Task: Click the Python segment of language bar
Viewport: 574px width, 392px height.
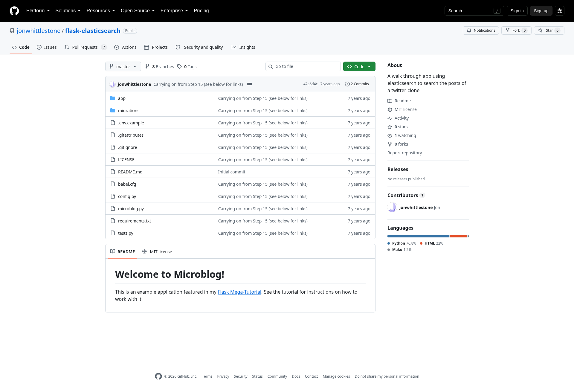Action: point(418,236)
